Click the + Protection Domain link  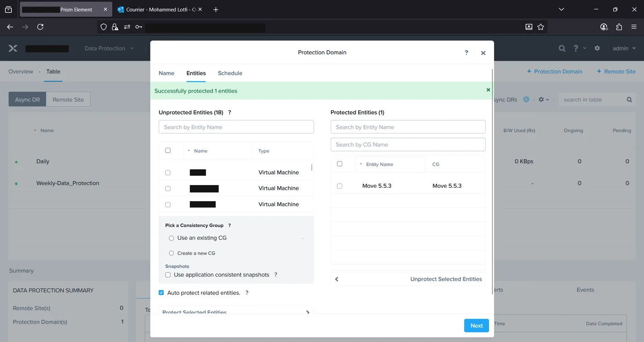click(x=555, y=71)
